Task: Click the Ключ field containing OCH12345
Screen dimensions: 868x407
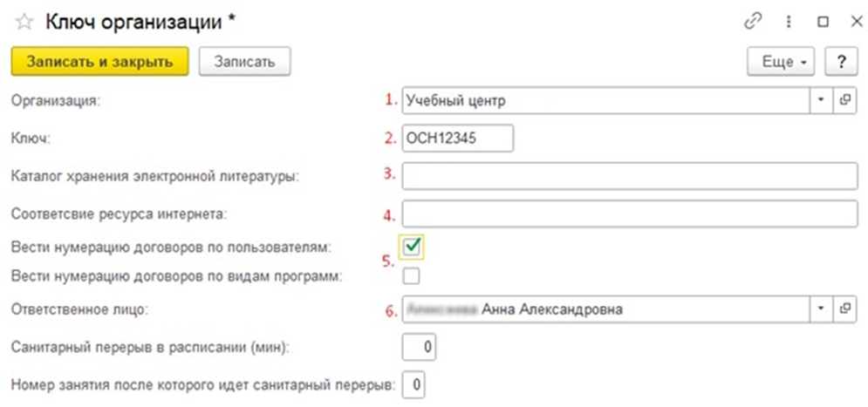Action: 457,138
